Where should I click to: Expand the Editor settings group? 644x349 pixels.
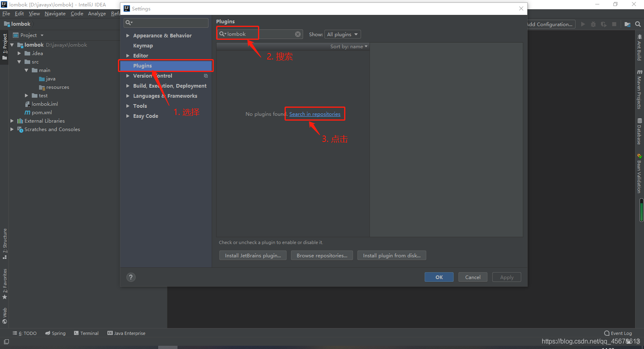pyautogui.click(x=128, y=55)
